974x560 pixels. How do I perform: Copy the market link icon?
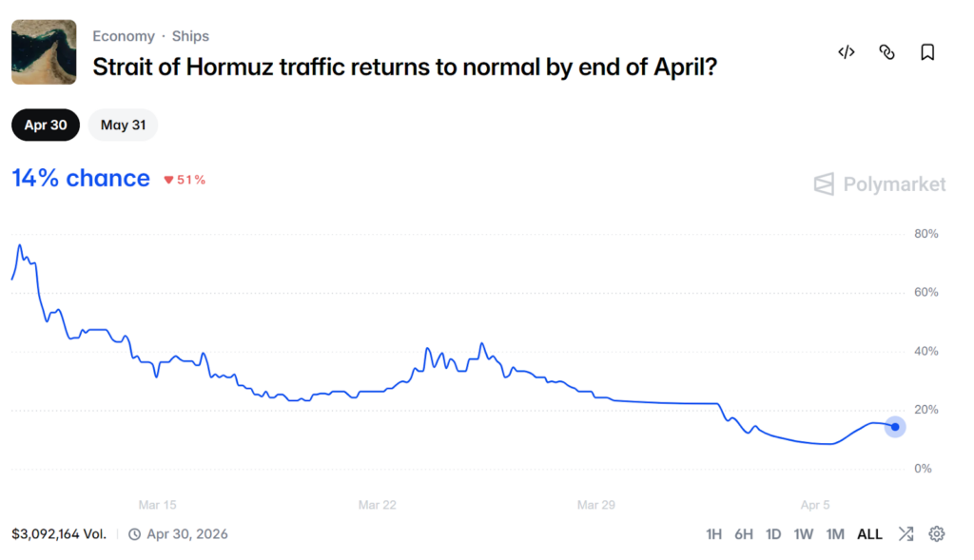[886, 52]
